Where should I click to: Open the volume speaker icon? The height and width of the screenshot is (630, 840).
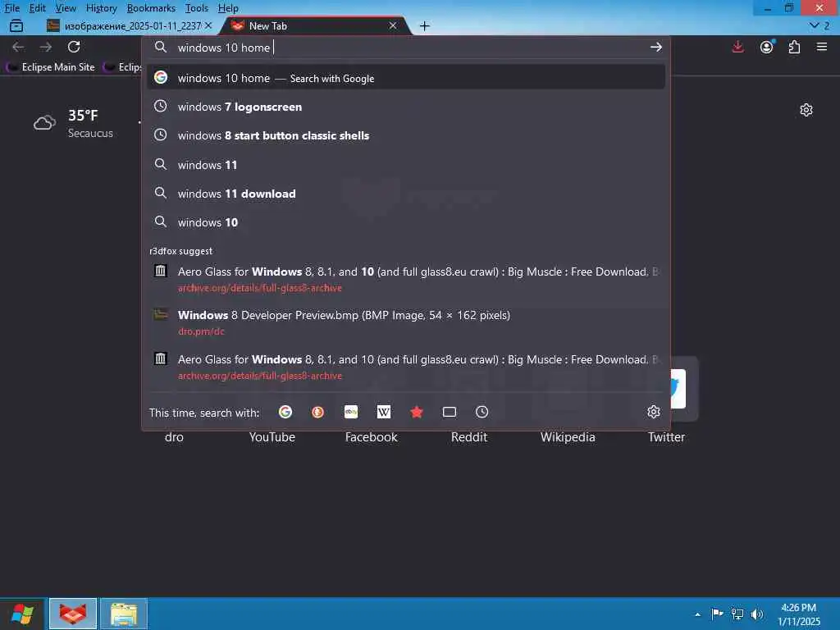tap(757, 614)
